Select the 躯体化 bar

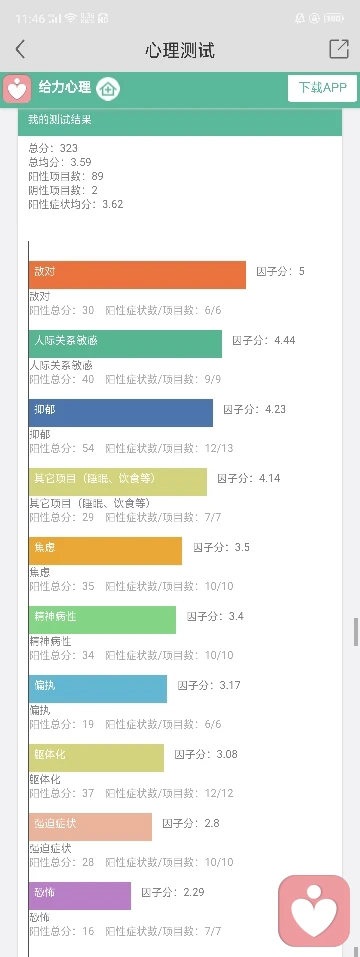(96, 757)
